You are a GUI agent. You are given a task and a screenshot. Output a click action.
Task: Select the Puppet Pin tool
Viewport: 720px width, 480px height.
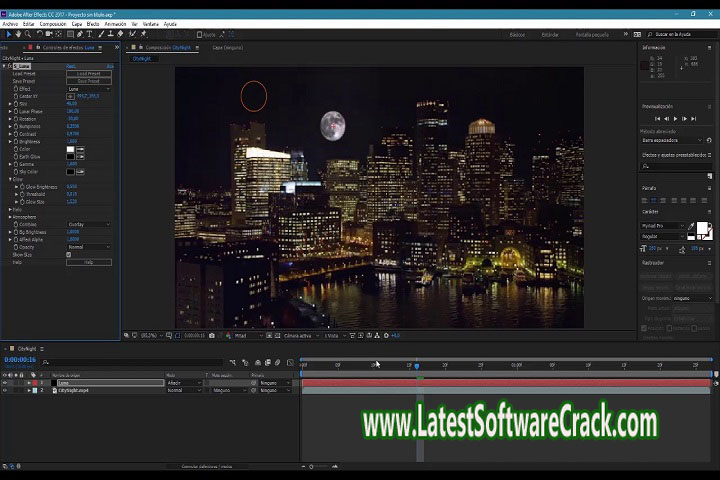(x=143, y=34)
